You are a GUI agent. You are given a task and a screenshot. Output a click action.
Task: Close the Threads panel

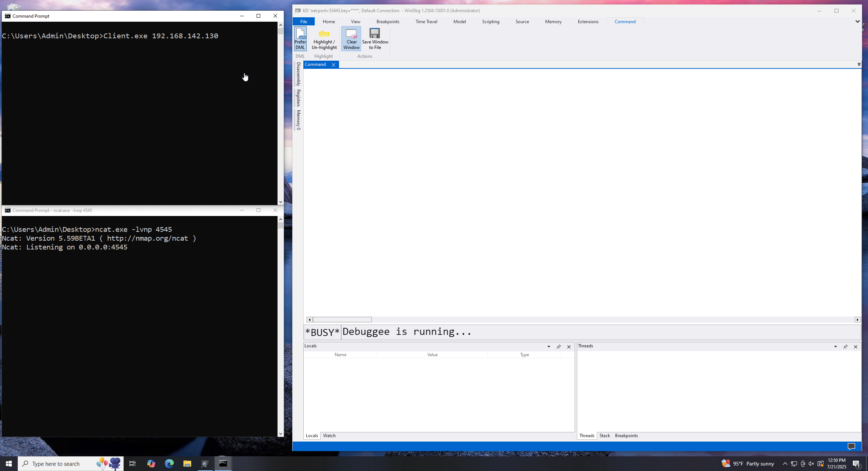[855, 347]
